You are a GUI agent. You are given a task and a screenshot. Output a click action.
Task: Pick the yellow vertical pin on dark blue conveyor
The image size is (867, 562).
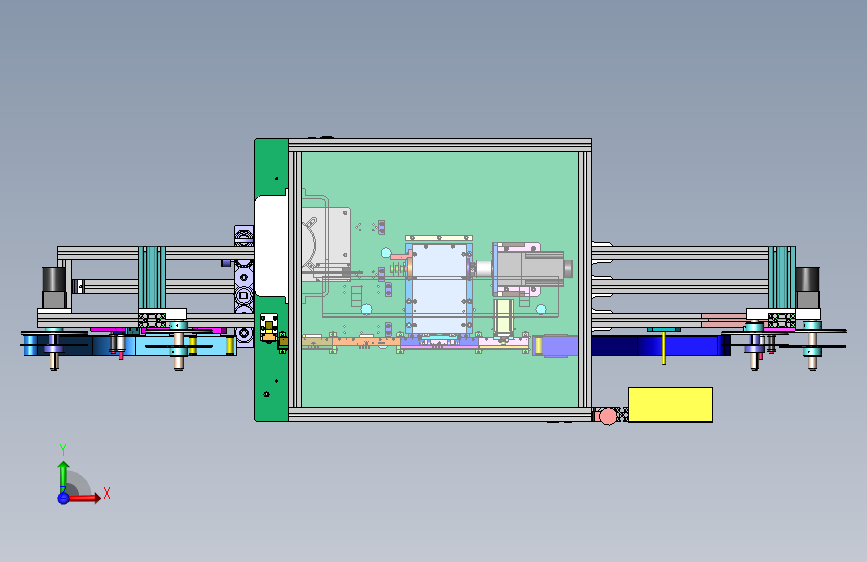tap(664, 347)
